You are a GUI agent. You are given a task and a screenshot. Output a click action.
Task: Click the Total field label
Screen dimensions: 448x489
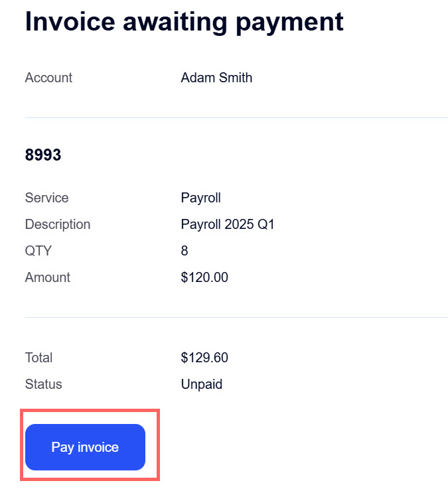pyautogui.click(x=38, y=358)
